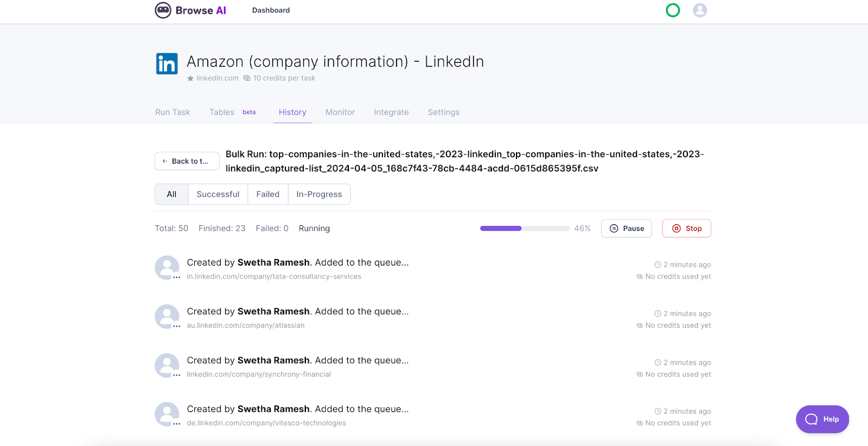Open the Integrate tab
The width and height of the screenshot is (868, 446).
391,112
